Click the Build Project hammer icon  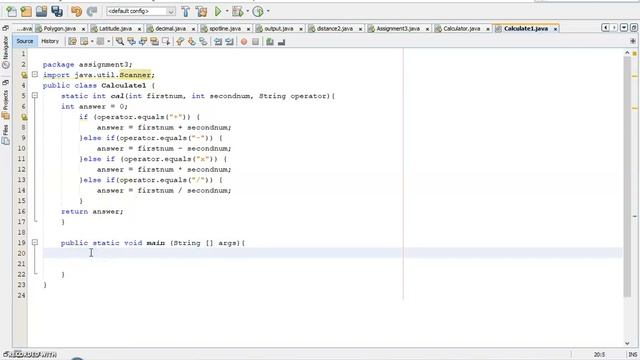[186, 11]
